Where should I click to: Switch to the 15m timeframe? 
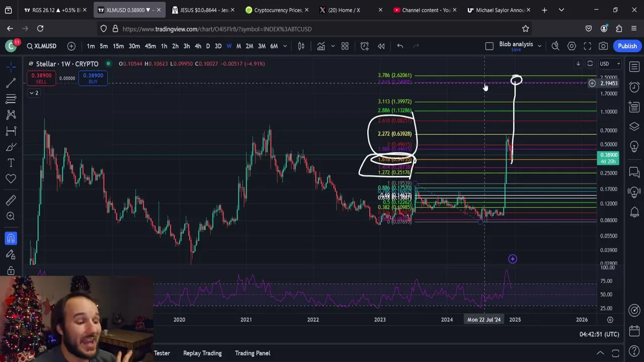tap(118, 46)
